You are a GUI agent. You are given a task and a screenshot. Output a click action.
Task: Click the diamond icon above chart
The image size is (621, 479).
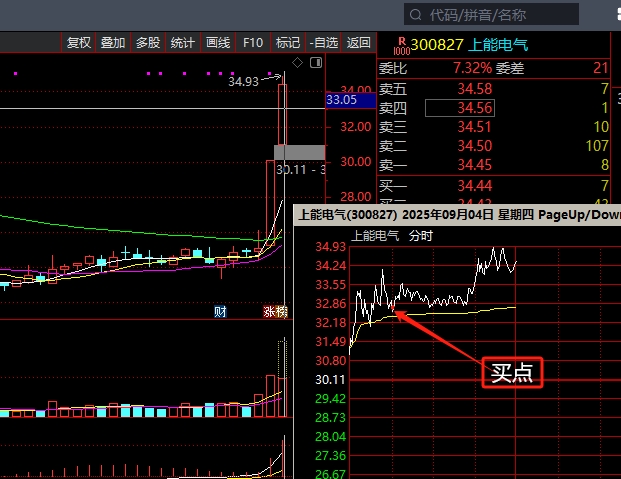(x=297, y=63)
